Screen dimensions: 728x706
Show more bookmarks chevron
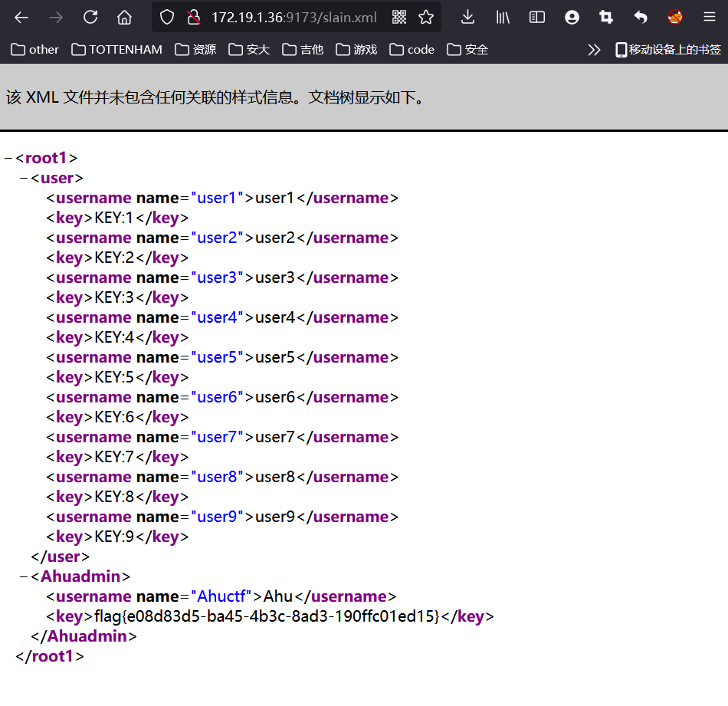pyautogui.click(x=594, y=50)
